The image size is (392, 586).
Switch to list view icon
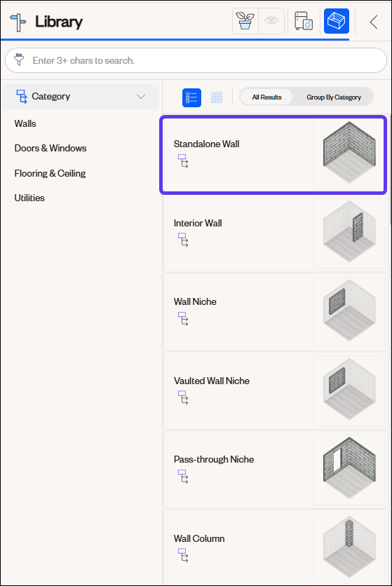click(191, 97)
